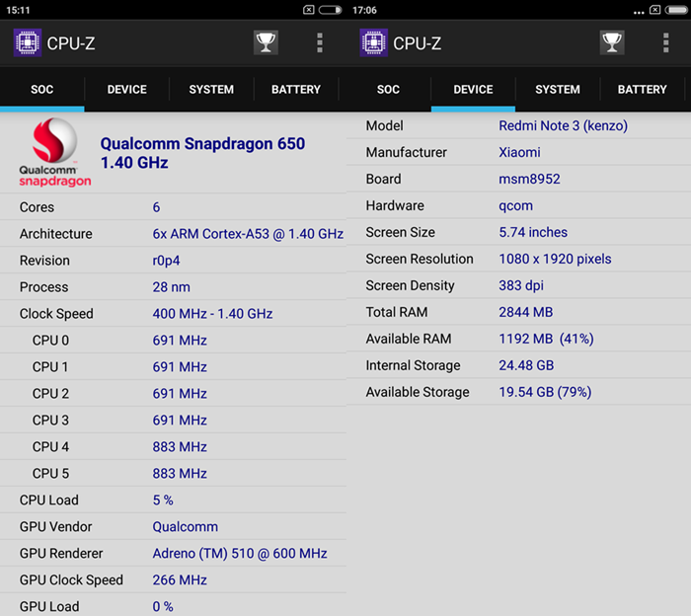Tap Hardware value 'qcom'

click(x=515, y=205)
